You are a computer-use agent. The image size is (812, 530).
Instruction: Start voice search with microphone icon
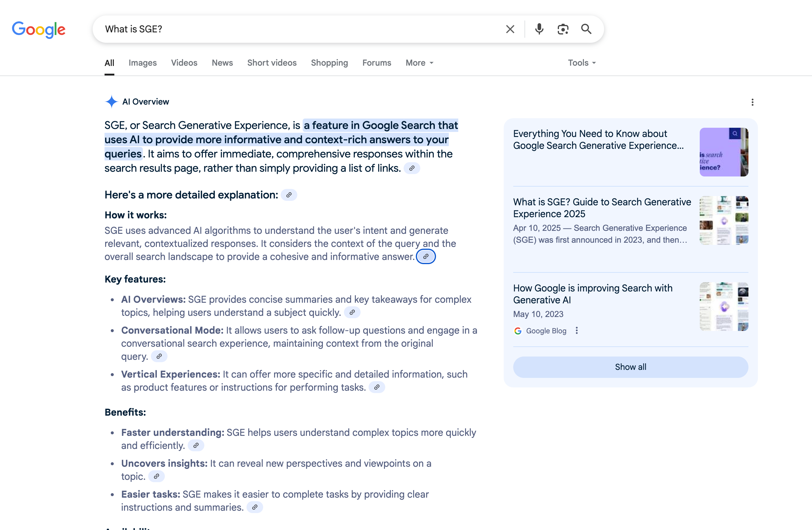(539, 29)
